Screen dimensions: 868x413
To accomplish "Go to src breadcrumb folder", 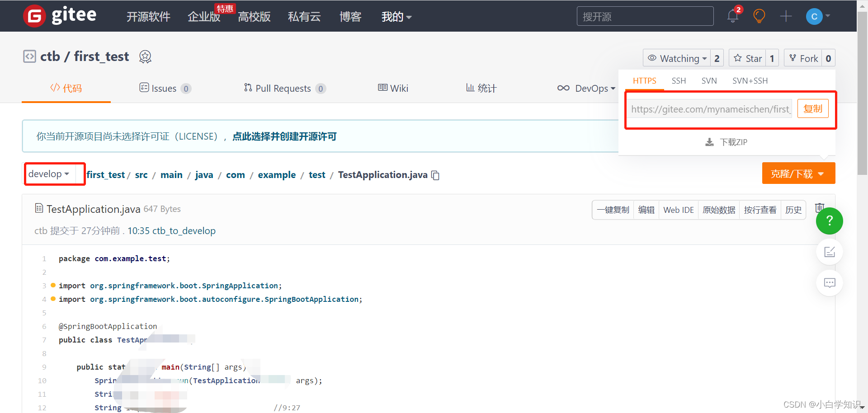I will point(141,175).
